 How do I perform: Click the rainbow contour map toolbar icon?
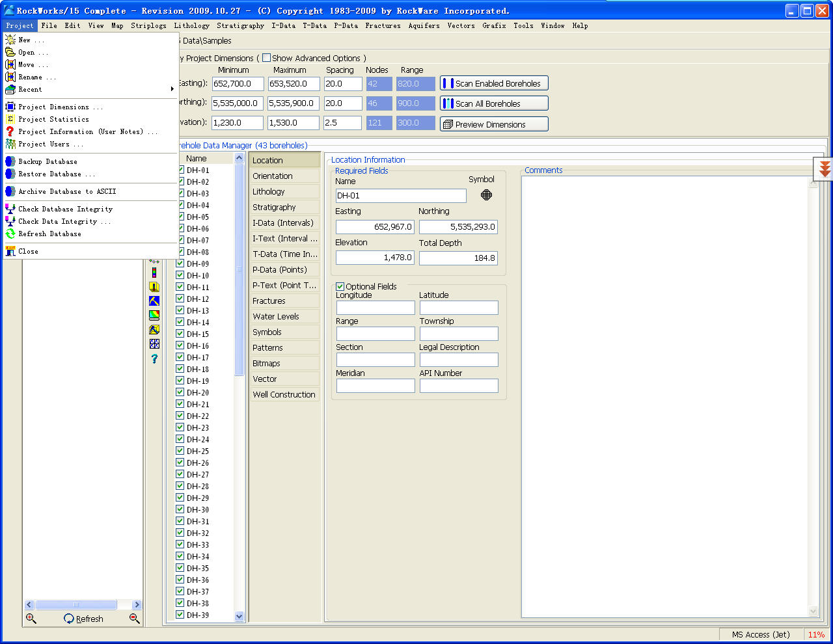tap(154, 315)
